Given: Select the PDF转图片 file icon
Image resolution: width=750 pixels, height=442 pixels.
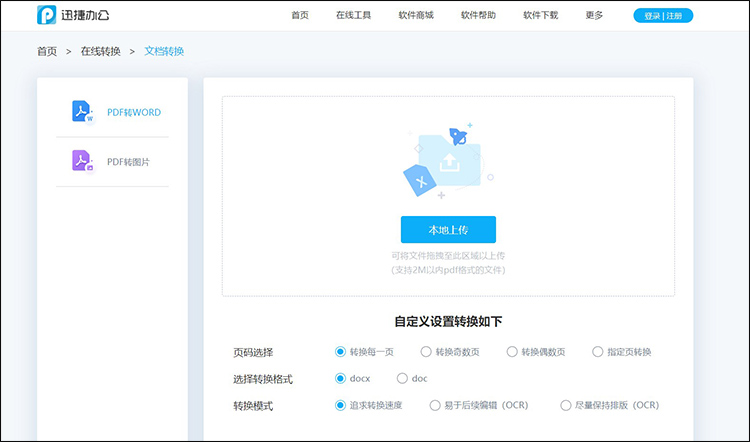Looking at the screenshot, I should click(x=83, y=161).
